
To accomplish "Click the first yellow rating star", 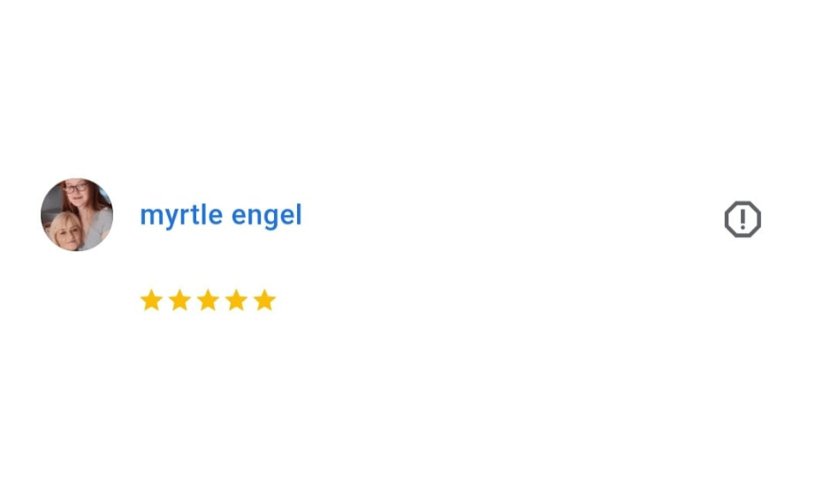I will (x=151, y=301).
